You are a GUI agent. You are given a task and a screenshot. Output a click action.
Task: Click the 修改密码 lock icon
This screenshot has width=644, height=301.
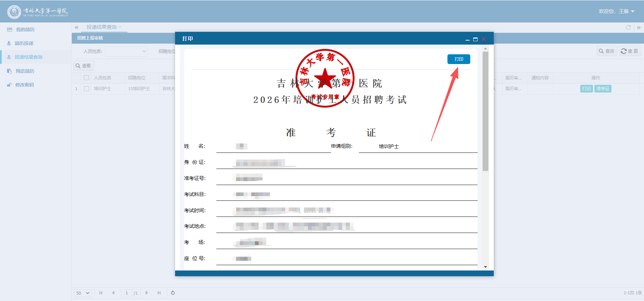[9, 85]
